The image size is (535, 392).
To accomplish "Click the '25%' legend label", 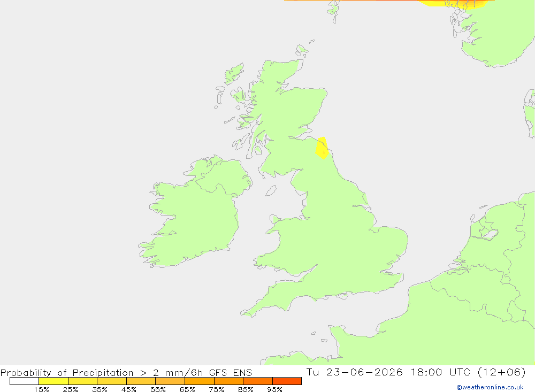I will tap(70, 389).
